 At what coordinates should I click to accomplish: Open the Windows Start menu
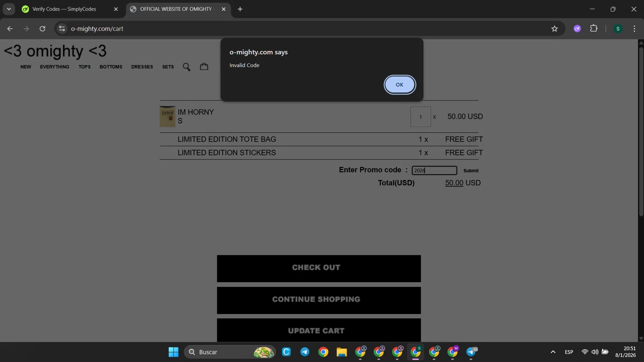tap(173, 352)
